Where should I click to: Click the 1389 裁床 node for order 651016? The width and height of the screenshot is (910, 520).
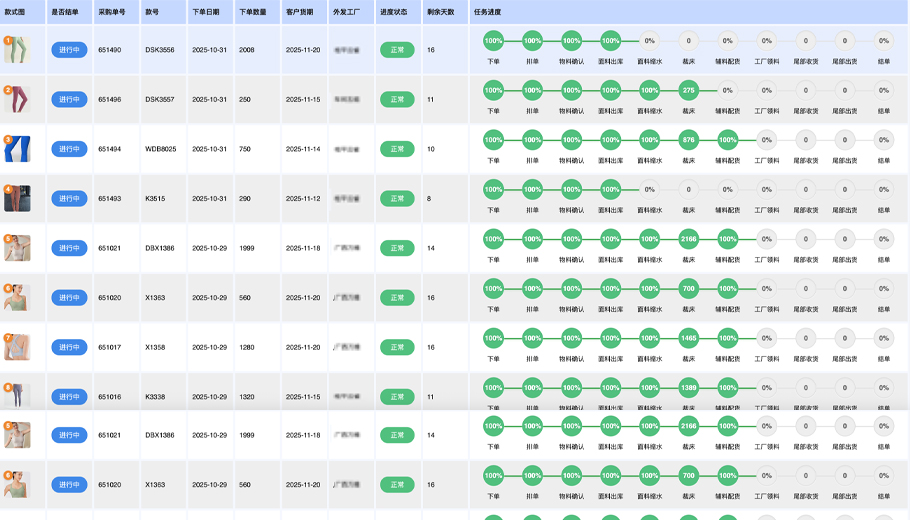pos(688,388)
